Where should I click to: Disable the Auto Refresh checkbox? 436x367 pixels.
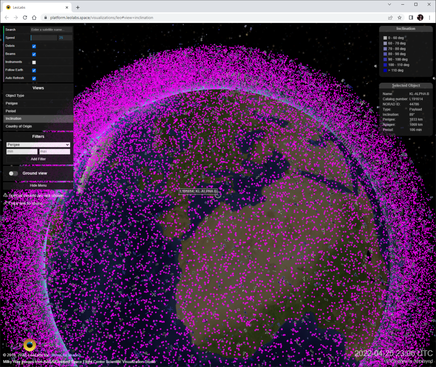[34, 78]
